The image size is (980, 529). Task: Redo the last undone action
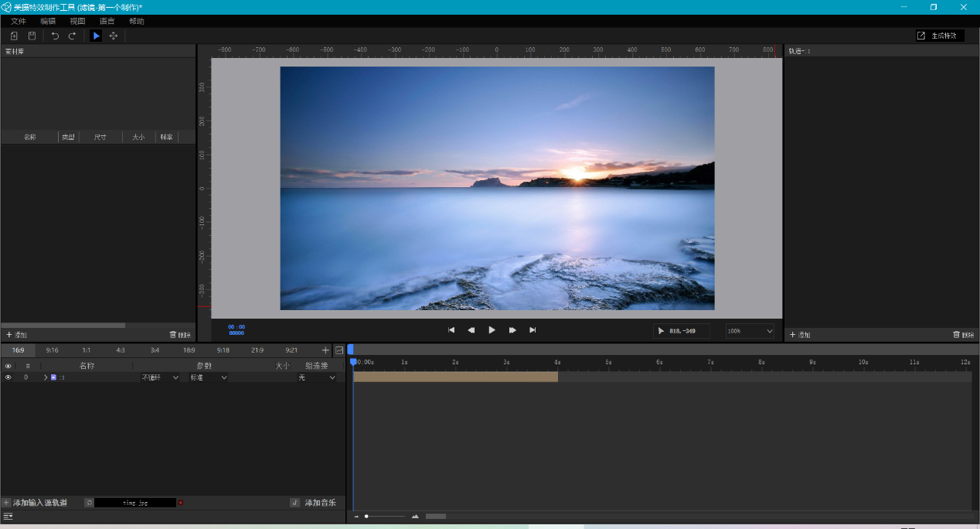pos(73,36)
